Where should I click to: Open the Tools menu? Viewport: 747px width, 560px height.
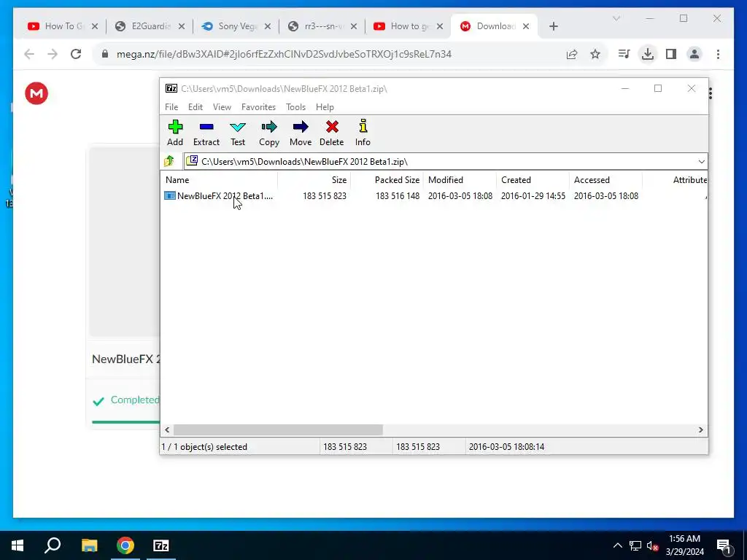296,107
